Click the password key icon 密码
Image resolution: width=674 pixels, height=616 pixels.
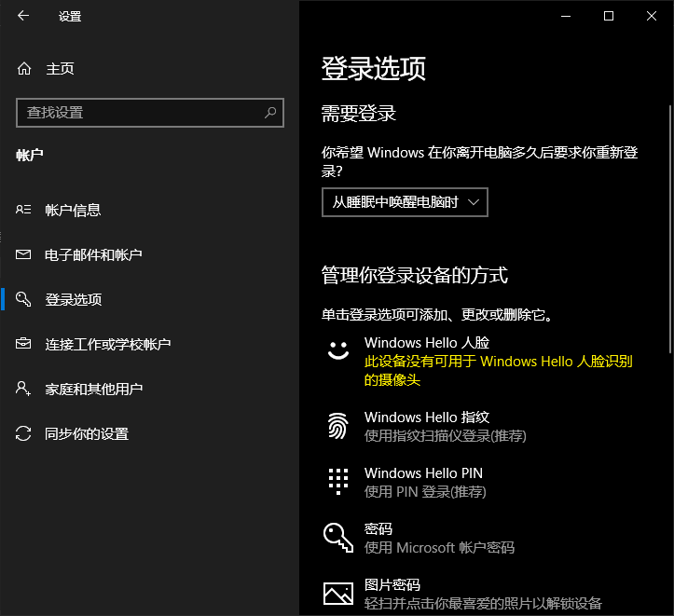(338, 538)
